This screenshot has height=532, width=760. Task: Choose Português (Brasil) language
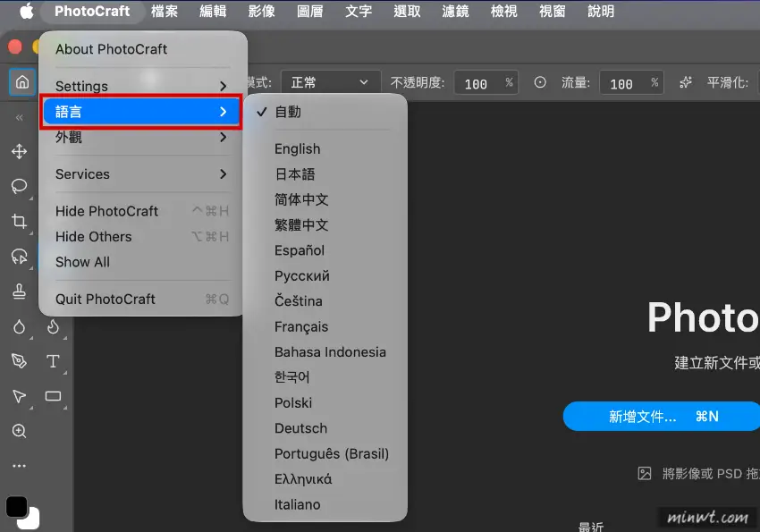click(325, 454)
